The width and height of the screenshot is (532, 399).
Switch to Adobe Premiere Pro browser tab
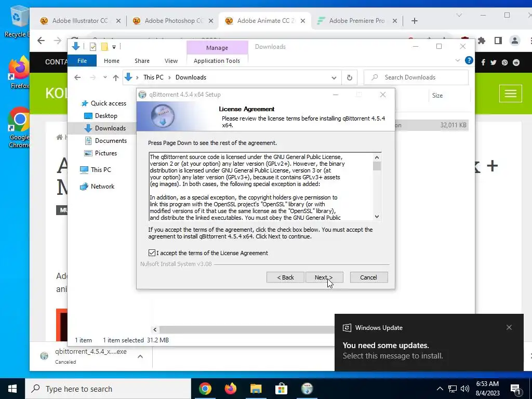(357, 21)
